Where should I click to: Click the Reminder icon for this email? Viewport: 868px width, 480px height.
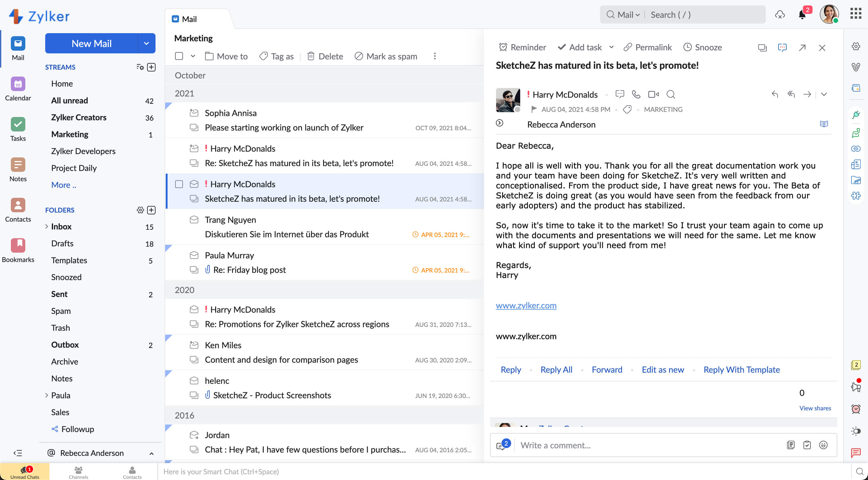(503, 47)
